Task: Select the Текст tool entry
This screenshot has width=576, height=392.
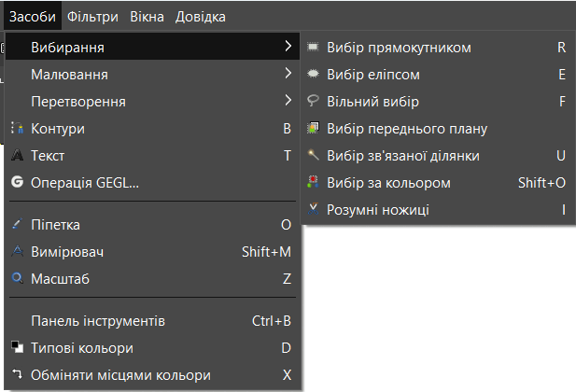Action: tap(152, 156)
